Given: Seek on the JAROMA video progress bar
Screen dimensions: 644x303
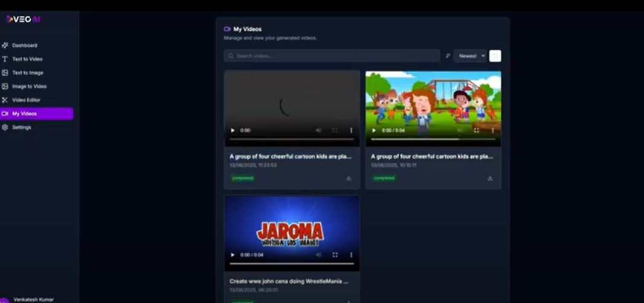Looking at the screenshot, I should [292, 264].
